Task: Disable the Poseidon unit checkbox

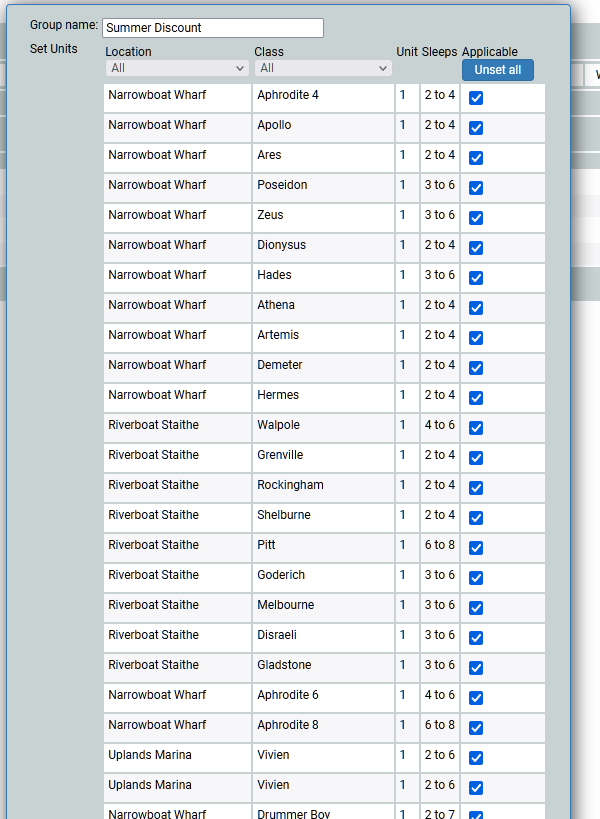Action: 476,188
